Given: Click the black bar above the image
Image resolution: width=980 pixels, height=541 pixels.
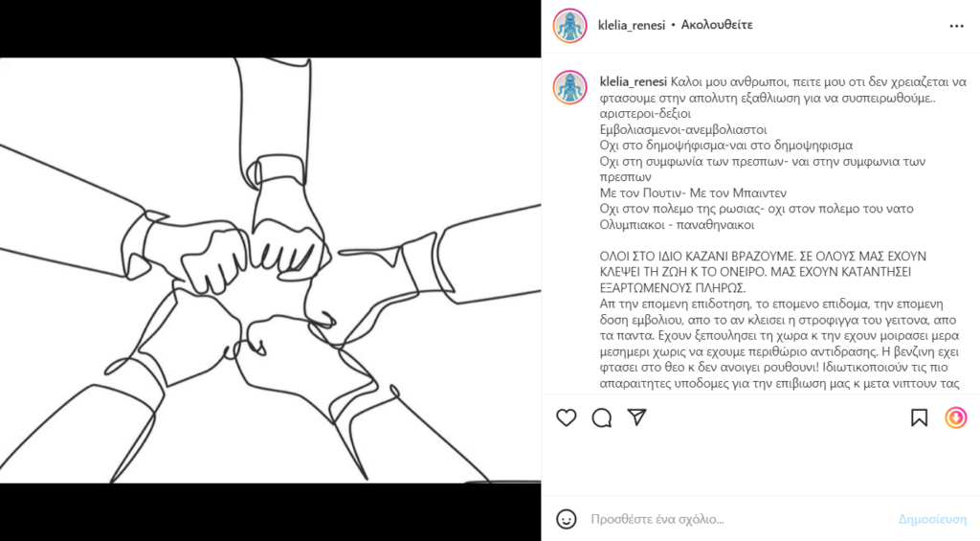Looking at the screenshot, I should click(x=270, y=29).
